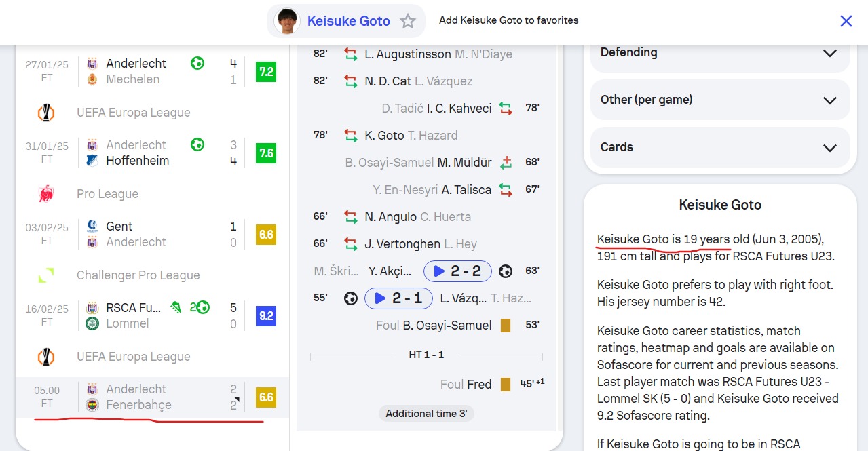Play the 2 - 1 goal video highlight
Viewport: 868px width, 451px height.
(398, 298)
